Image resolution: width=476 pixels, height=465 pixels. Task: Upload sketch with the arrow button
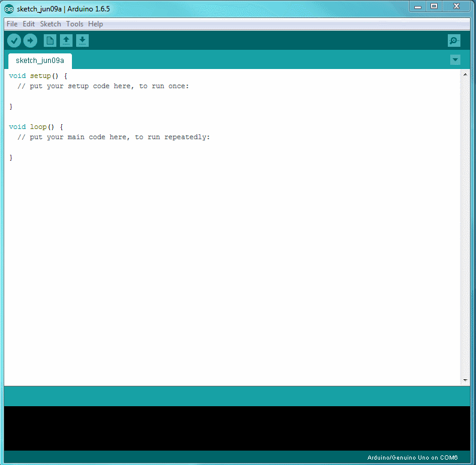tap(30, 40)
